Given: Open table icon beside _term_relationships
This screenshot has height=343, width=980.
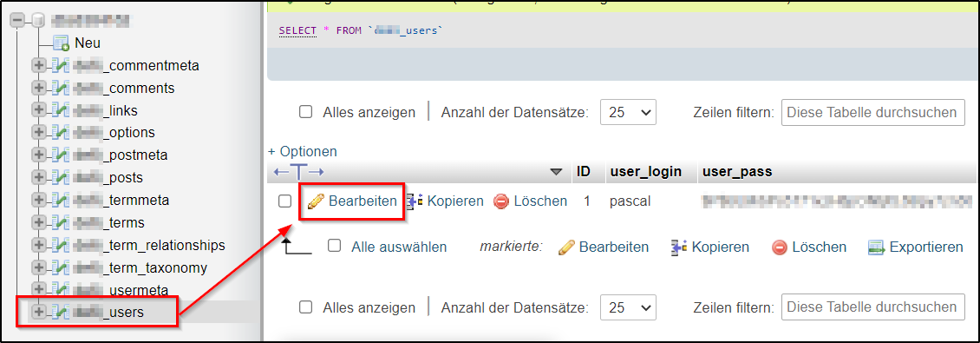Looking at the screenshot, I should [61, 246].
